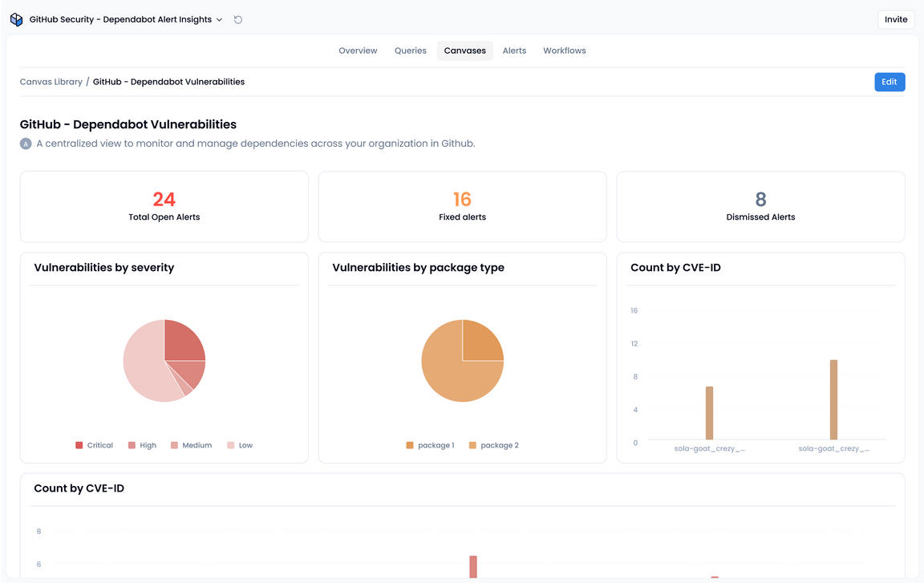Click 'Vulnerabilities by package type' card title

(x=419, y=267)
